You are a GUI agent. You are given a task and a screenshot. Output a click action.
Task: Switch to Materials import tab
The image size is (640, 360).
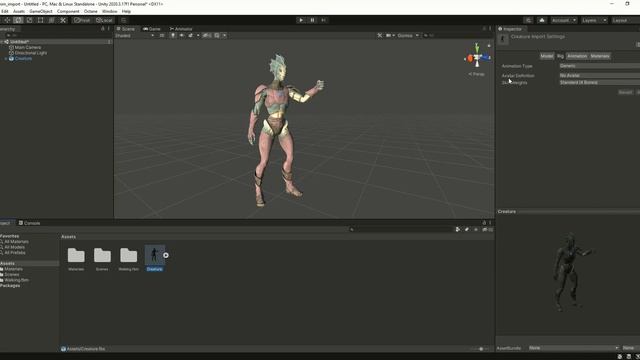pos(600,56)
